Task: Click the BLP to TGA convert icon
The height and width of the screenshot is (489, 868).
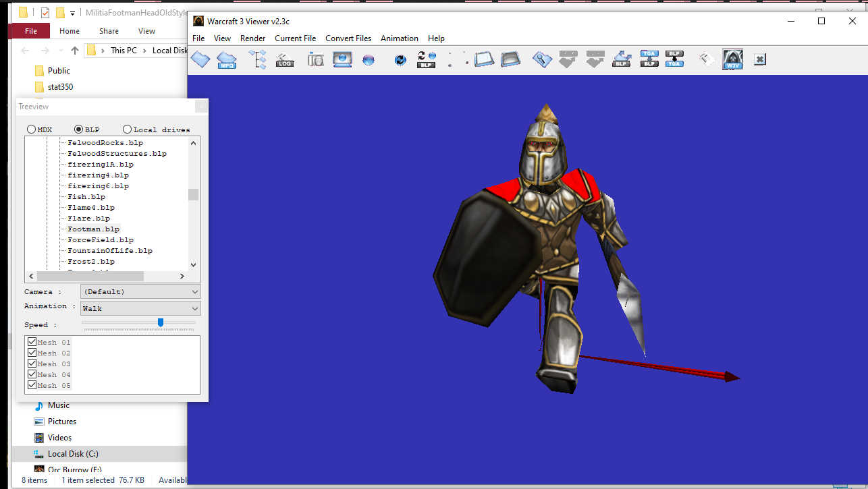Action: point(675,59)
